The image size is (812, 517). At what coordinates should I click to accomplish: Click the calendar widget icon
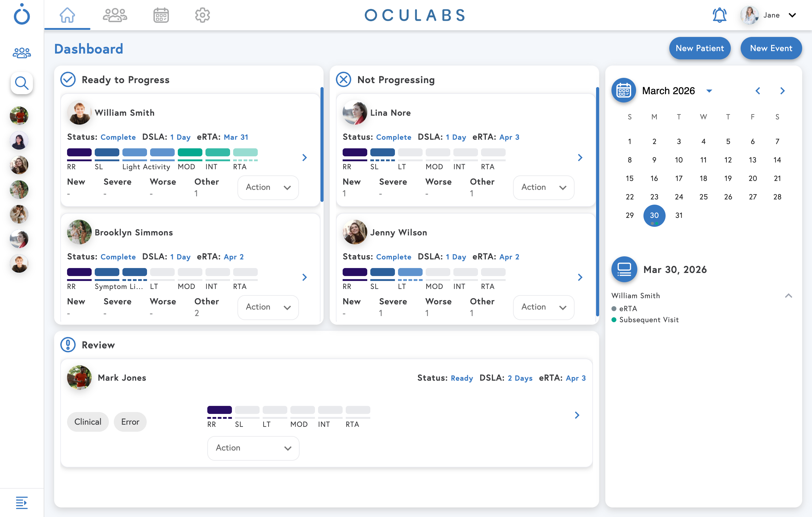pos(623,90)
